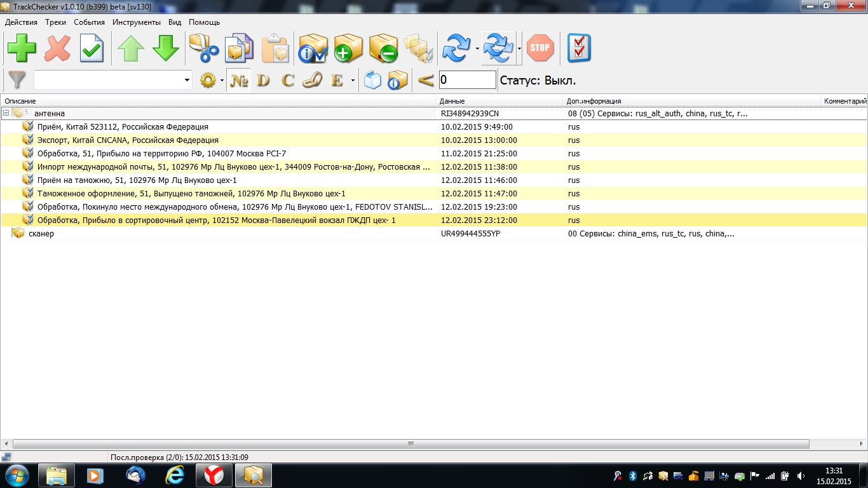
Task: Open the dropdown arrow beside refresh-all icon
Action: point(519,48)
